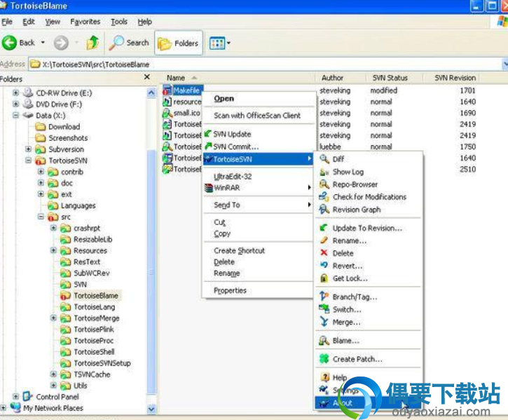508x420 pixels.
Task: Click the Help question mark icon
Action: tap(324, 377)
